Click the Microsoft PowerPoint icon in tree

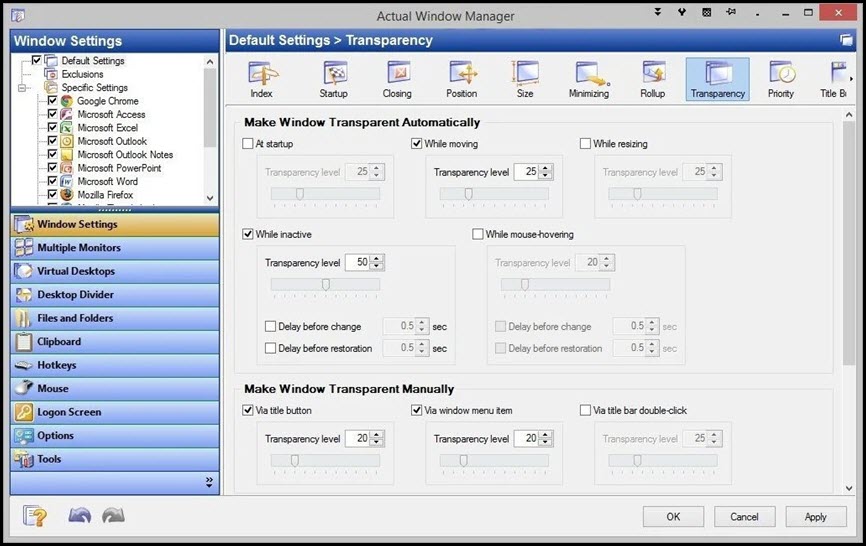[x=67, y=168]
